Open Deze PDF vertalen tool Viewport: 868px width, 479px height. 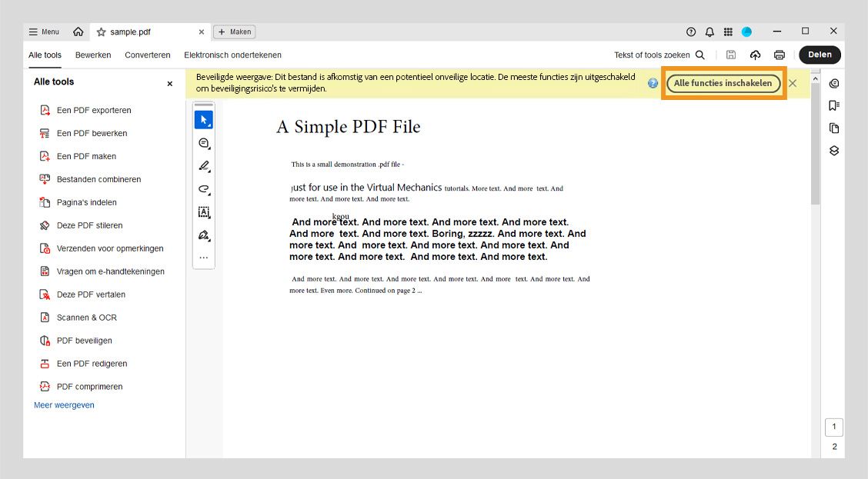tap(82, 294)
